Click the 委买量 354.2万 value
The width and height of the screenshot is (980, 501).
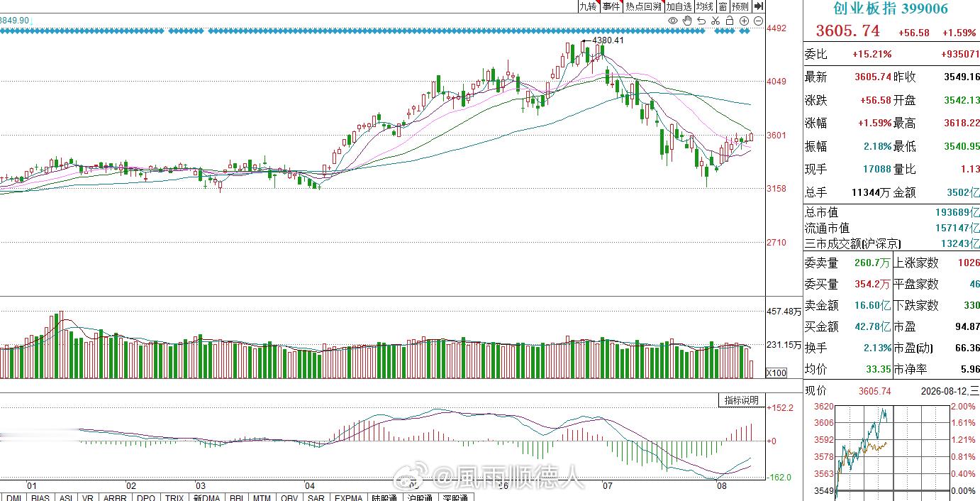872,284
